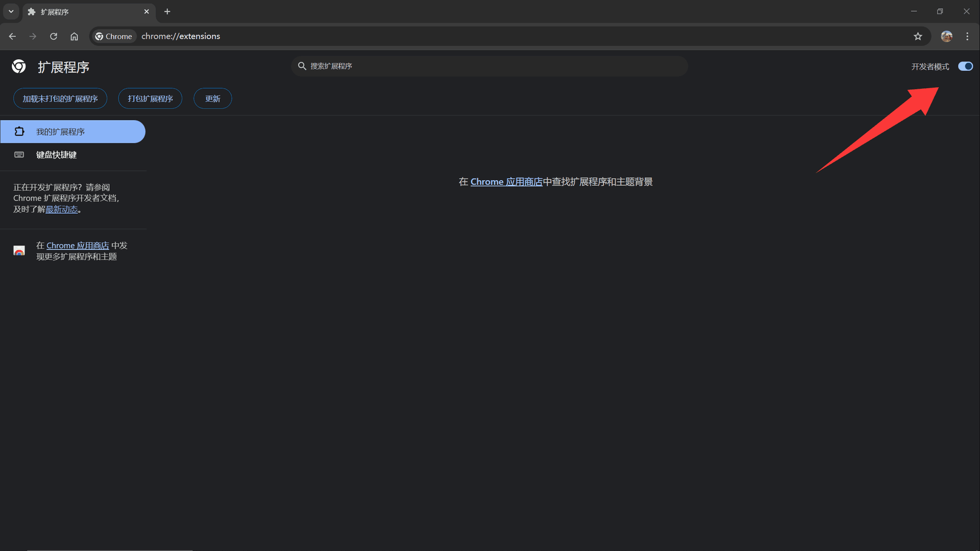Viewport: 980px width, 551px height.
Task: Click 打包扩展程序 button
Action: [150, 98]
